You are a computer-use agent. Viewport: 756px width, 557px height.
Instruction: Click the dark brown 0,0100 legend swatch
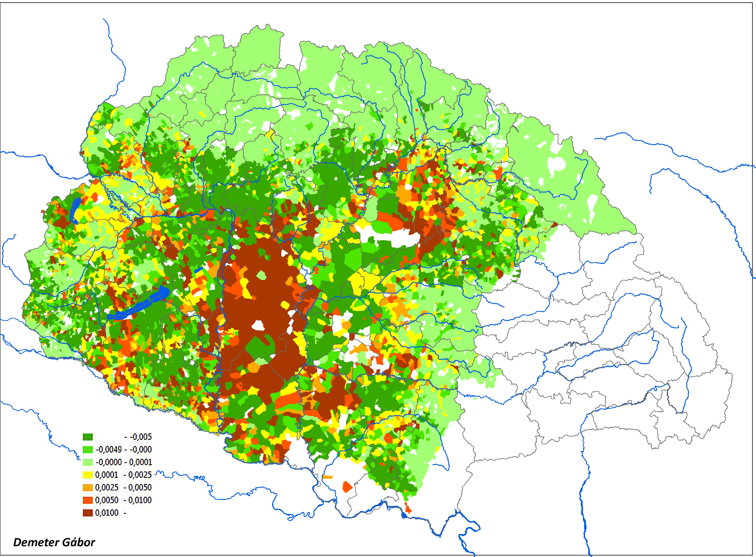point(88,513)
